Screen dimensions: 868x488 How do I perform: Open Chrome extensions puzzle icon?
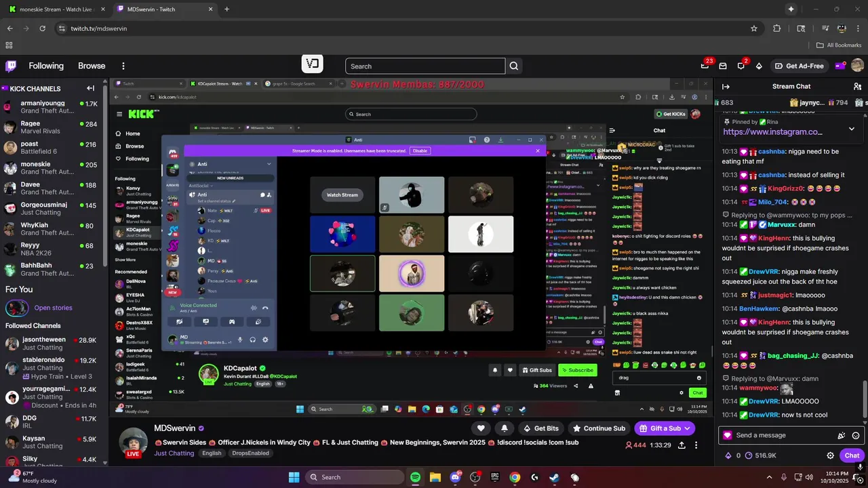coord(777,28)
